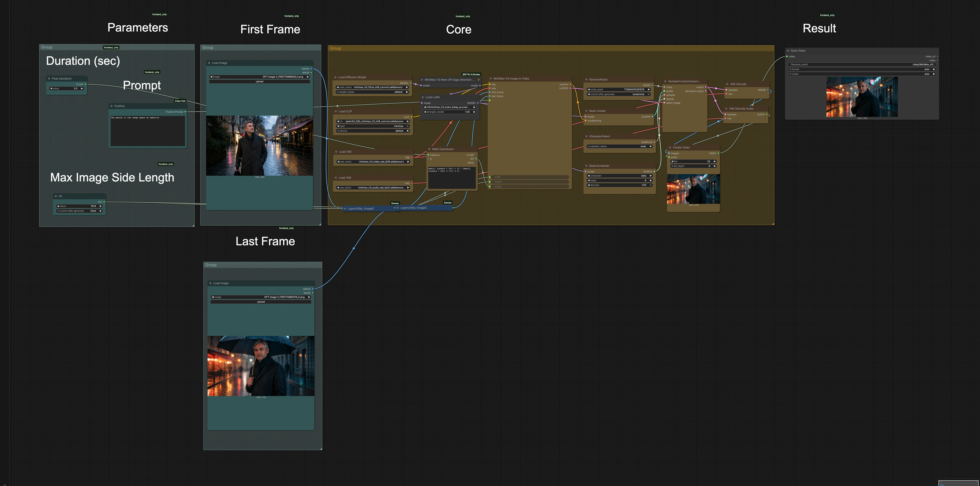Decrease steps value with its left arrow
This screenshot has height=486, width=980.
coord(588,181)
